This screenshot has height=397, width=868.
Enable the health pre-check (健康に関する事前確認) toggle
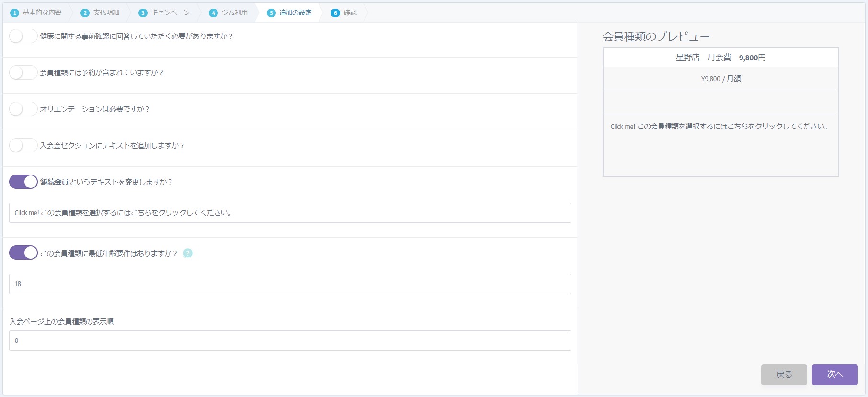[23, 36]
